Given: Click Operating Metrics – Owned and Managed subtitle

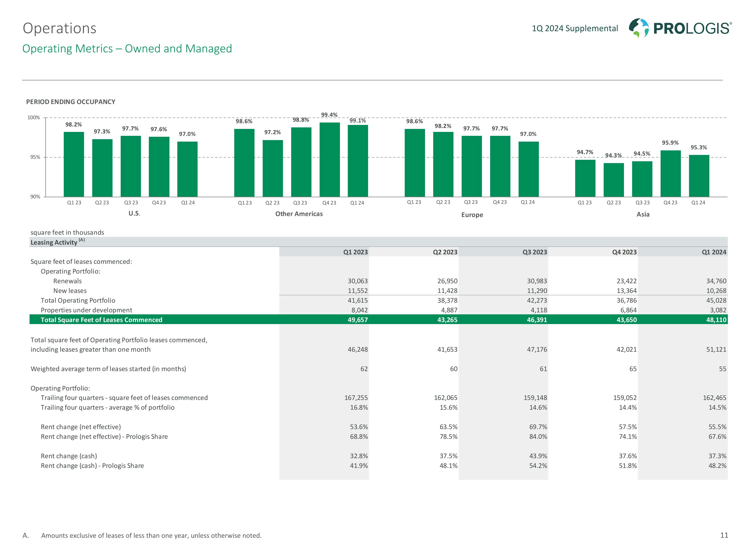Looking at the screenshot, I should [x=127, y=49].
